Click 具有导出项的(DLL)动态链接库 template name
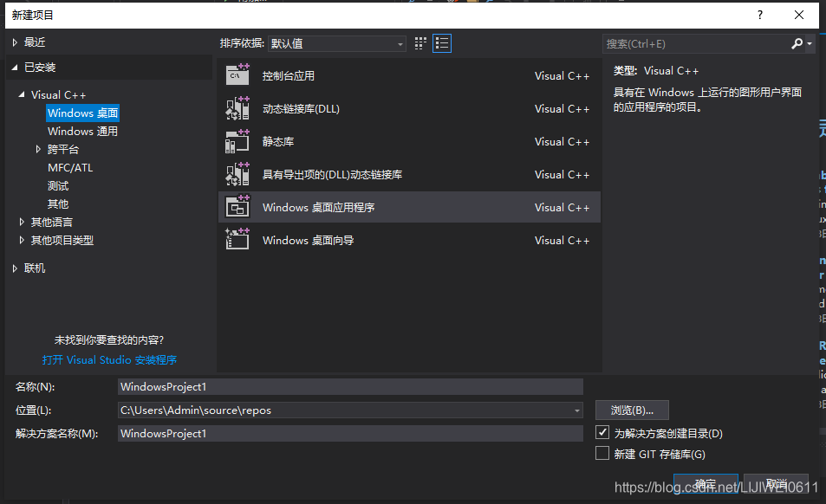 coord(333,175)
